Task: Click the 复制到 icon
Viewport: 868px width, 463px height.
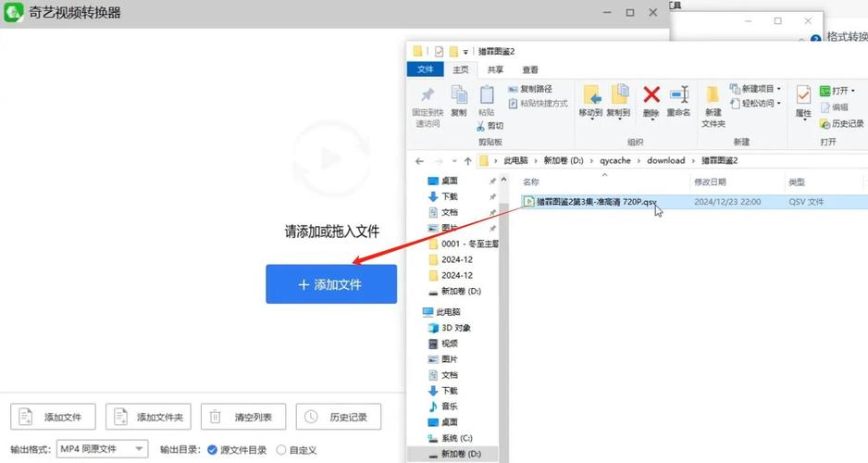Action: coord(619,94)
